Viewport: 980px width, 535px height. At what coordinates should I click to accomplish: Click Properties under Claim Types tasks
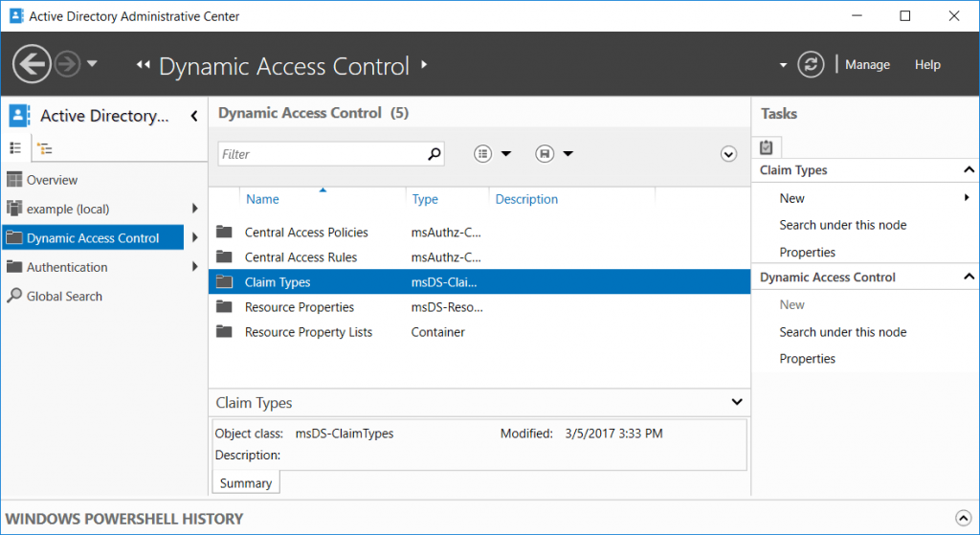coord(807,253)
